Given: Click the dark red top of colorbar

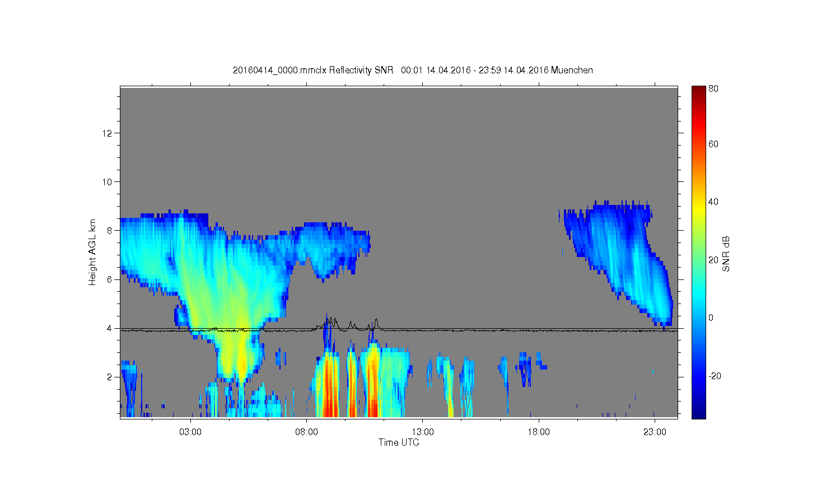Looking at the screenshot, I should coord(698,91).
